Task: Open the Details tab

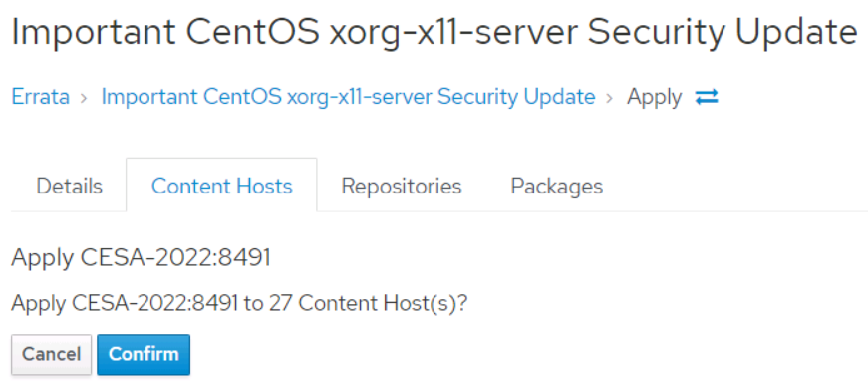Action: (69, 187)
